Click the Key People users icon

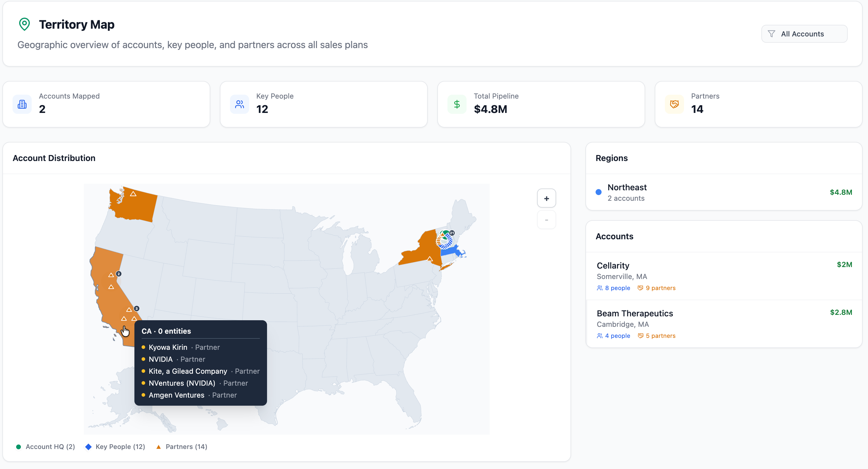coord(240,104)
